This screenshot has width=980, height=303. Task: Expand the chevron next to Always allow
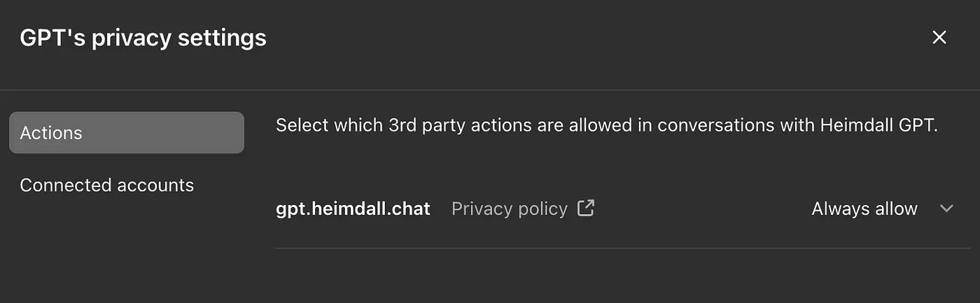click(x=946, y=209)
